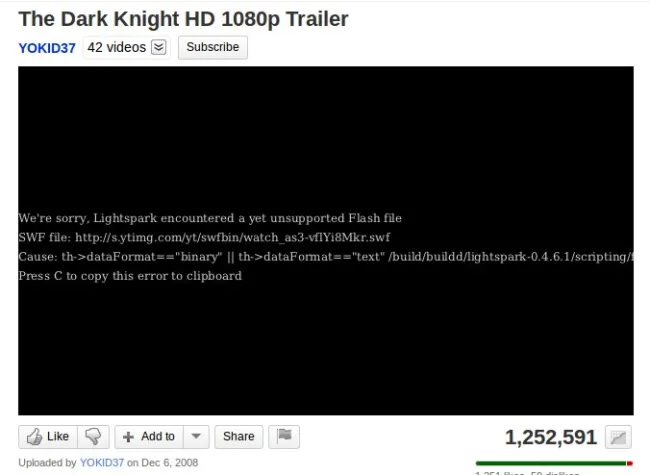The height and width of the screenshot is (475, 650).
Task: Click the Add to button with plus icon
Action: 149,436
